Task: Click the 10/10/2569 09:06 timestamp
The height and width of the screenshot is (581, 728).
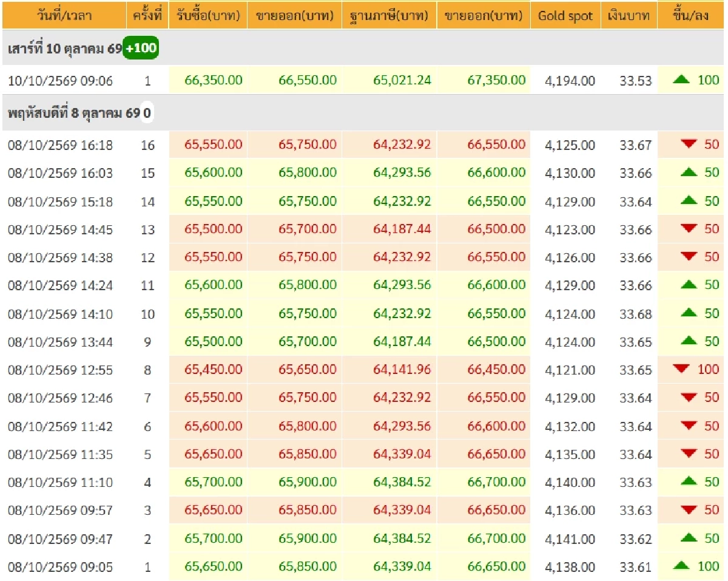Action: tap(60, 81)
